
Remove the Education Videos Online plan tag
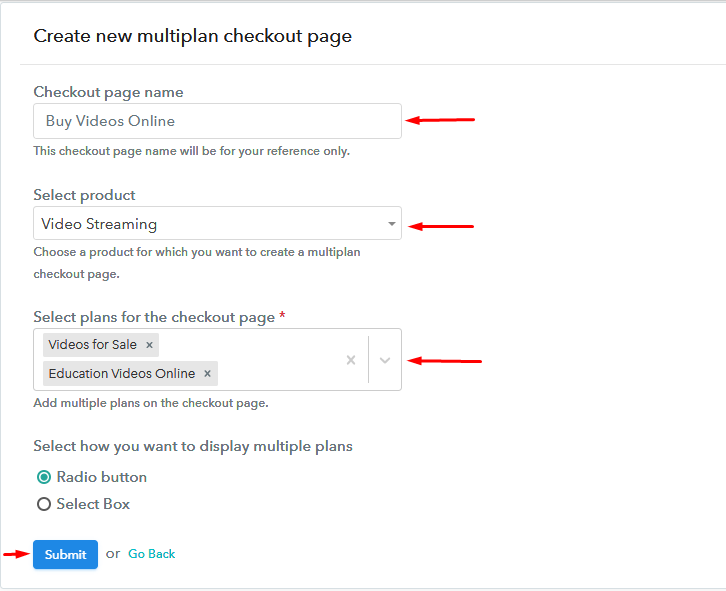point(207,374)
